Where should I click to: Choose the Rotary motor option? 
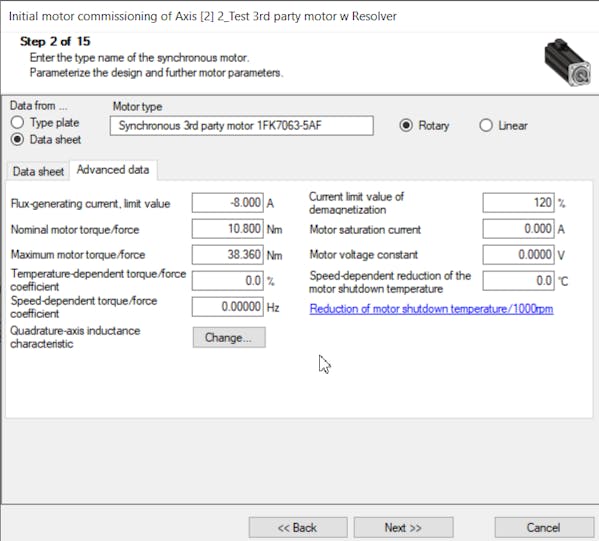[x=406, y=125]
